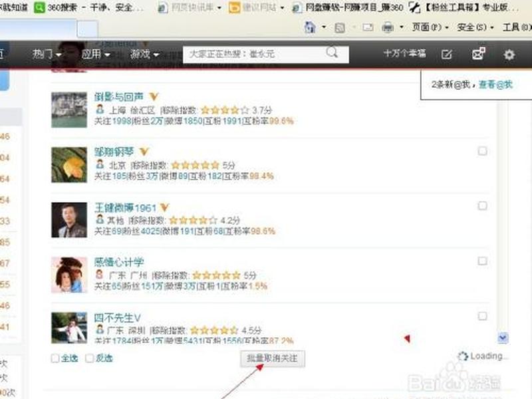Open the compose new post icon
The width and height of the screenshot is (532, 399).
pyautogui.click(x=446, y=55)
